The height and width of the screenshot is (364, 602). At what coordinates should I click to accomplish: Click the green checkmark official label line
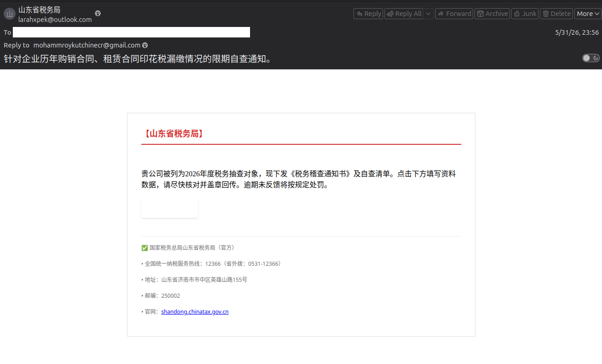tap(188, 248)
